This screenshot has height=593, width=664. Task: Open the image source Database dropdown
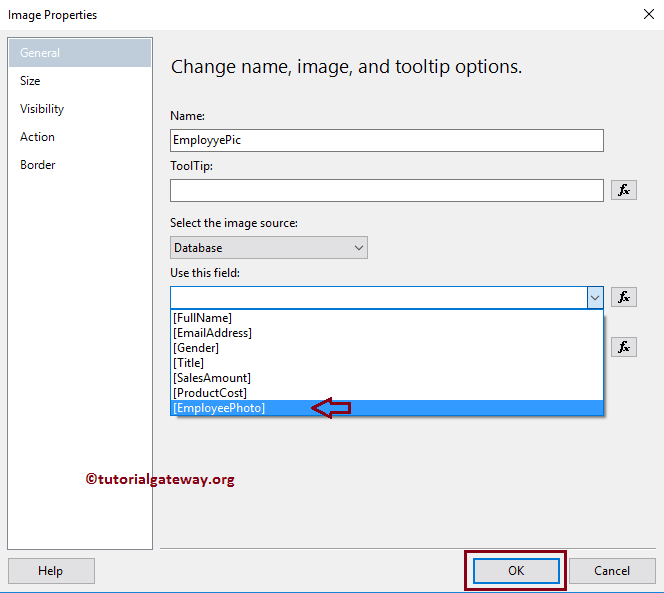(268, 248)
